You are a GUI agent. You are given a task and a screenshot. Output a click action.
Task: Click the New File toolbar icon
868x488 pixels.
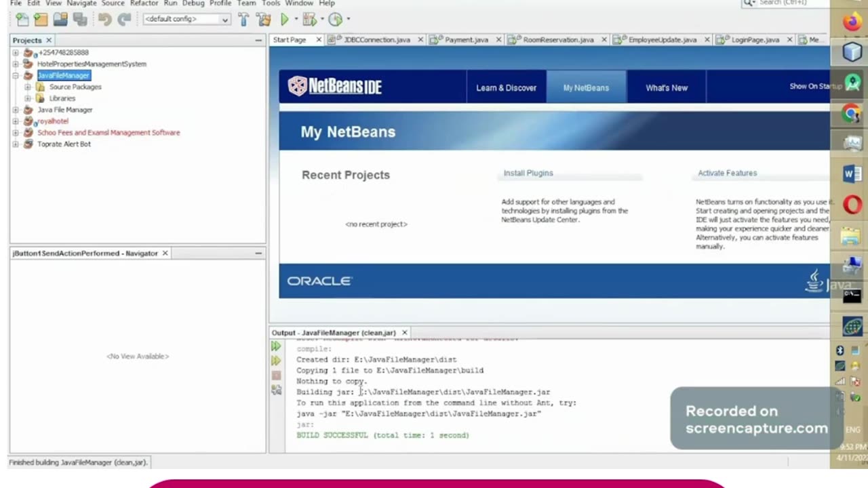click(x=22, y=20)
